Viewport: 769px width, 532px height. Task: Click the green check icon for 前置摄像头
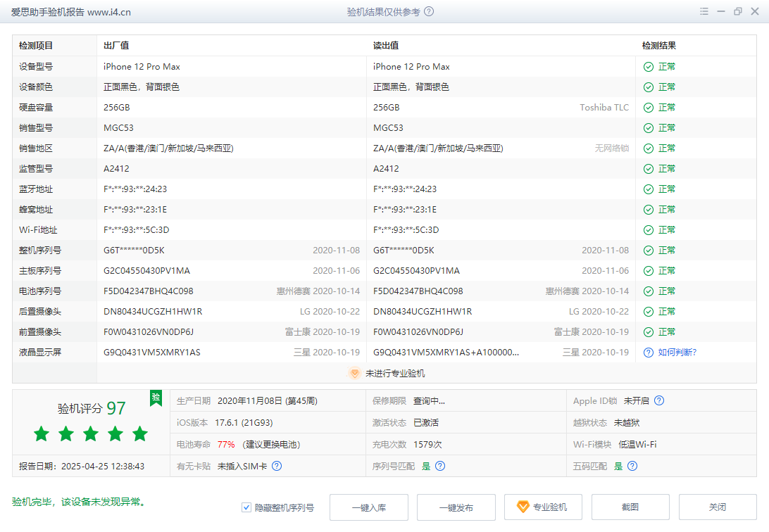(649, 332)
